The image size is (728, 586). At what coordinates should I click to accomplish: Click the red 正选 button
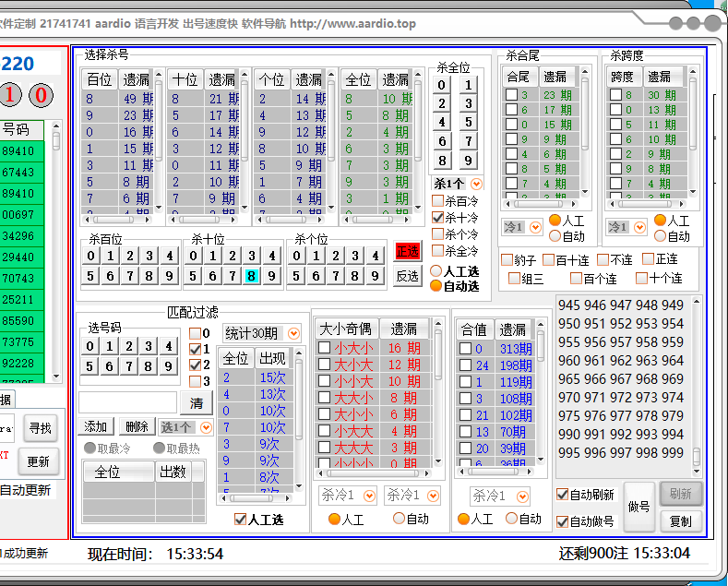pyautogui.click(x=408, y=251)
